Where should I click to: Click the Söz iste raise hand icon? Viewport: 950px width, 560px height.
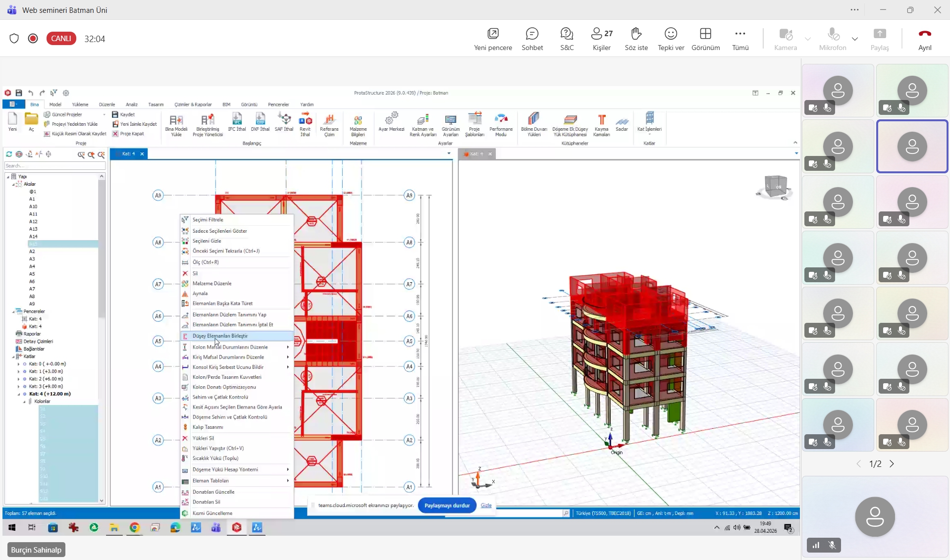click(636, 39)
